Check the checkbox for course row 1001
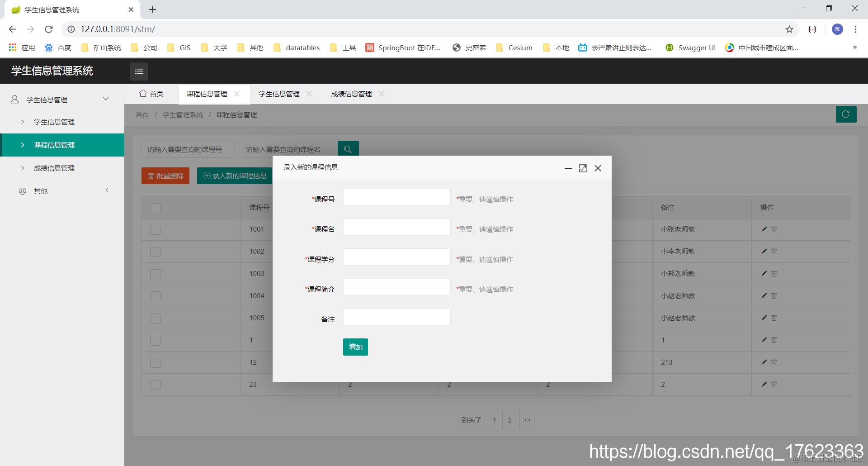Viewport: 868px width, 466px height. 155,229
